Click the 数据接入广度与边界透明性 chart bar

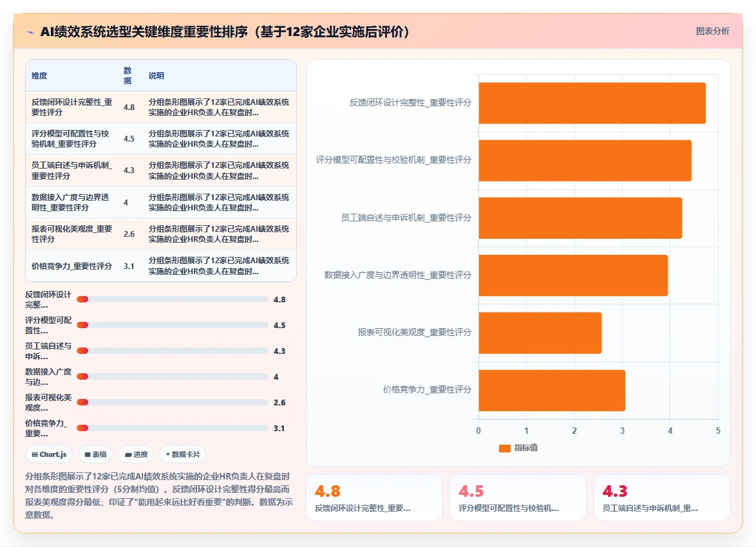click(x=573, y=275)
